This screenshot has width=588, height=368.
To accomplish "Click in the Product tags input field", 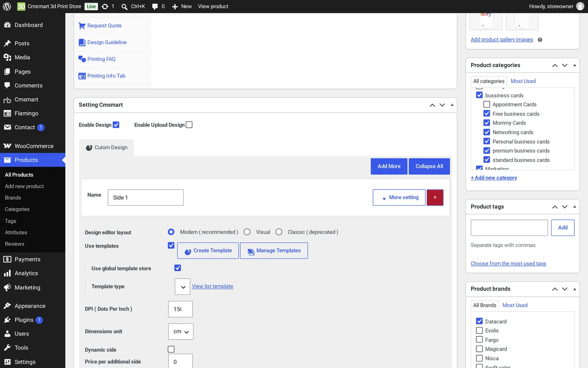I will [509, 228].
